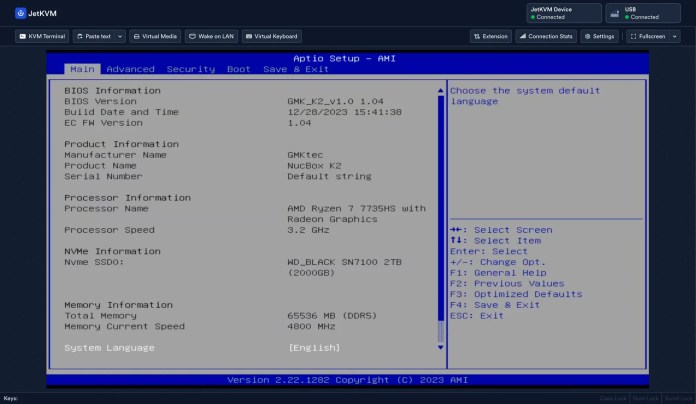Click the BIOS vertical scrollbar thumb
This screenshot has width=696, height=404.
pos(440,208)
